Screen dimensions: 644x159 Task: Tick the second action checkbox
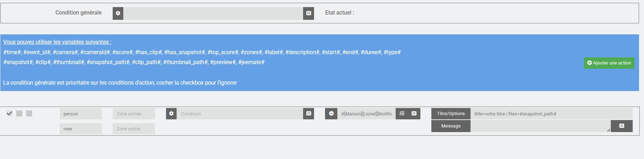click(x=19, y=113)
